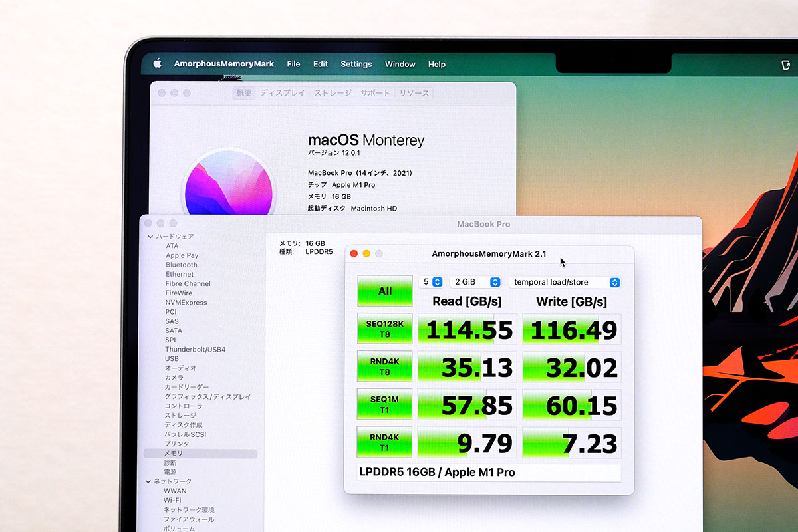798x532 pixels.
Task: Select PCI in the sidebar
Action: click(x=171, y=312)
